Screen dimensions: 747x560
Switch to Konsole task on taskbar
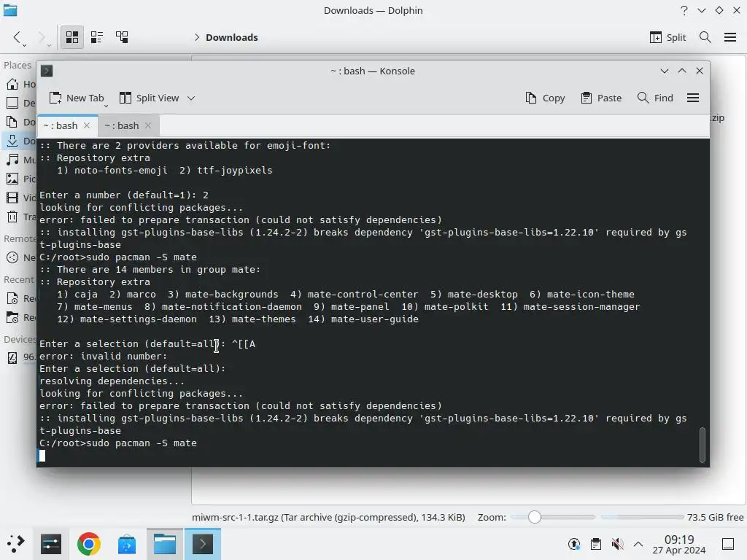[203, 544]
